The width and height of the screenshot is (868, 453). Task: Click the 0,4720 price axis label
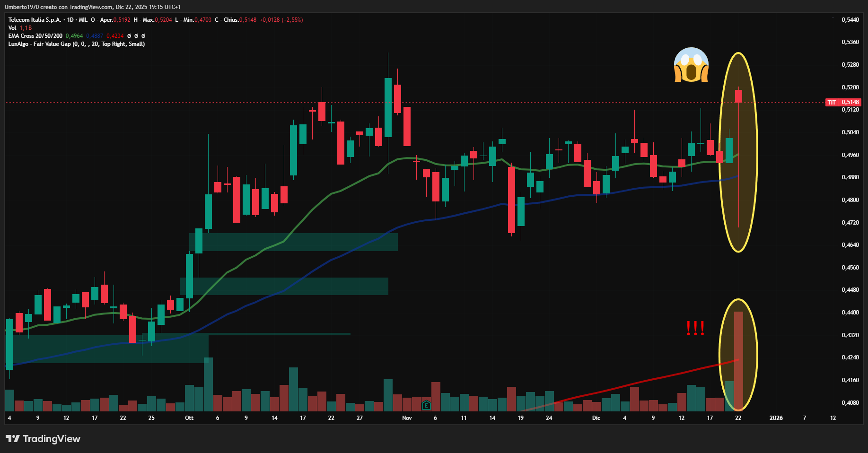tap(850, 223)
